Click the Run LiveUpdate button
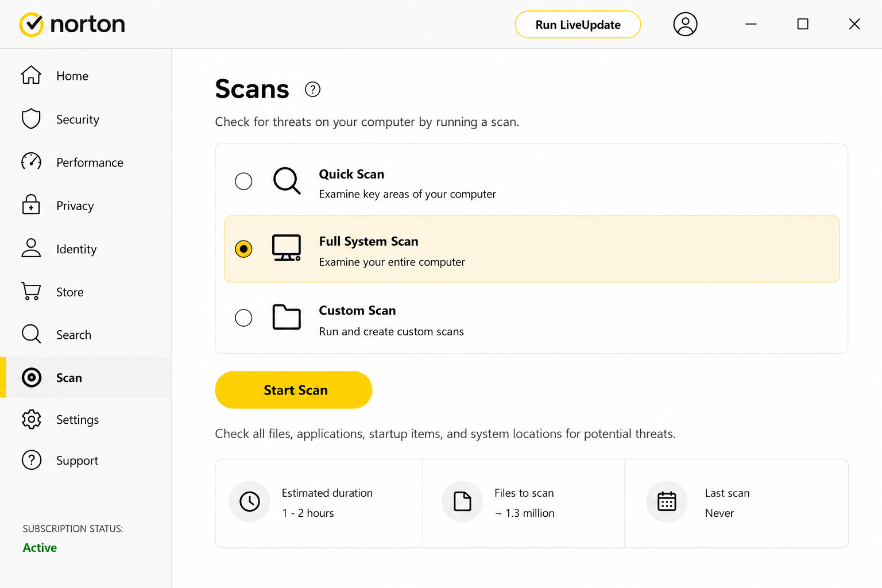The width and height of the screenshot is (882, 588). (578, 25)
